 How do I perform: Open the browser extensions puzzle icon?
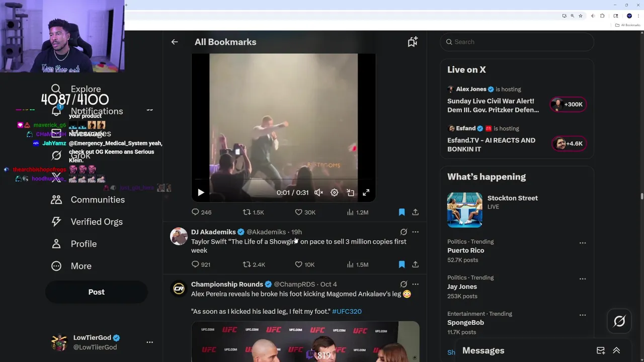pyautogui.click(x=602, y=16)
